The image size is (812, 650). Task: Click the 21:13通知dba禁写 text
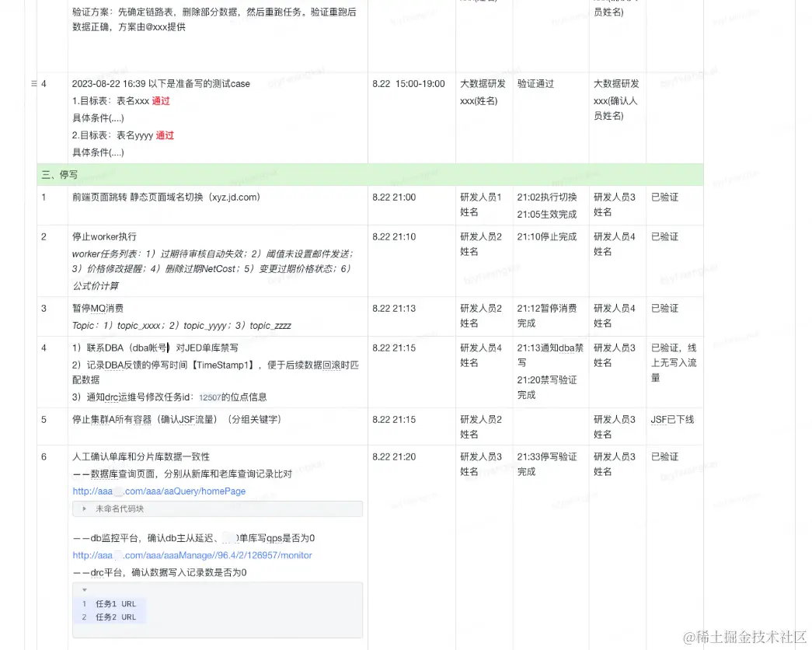coord(550,355)
